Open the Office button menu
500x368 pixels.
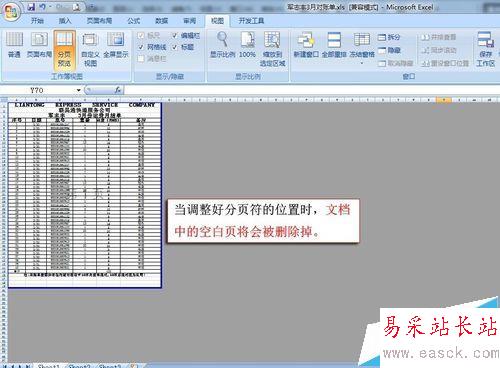click(x=11, y=13)
